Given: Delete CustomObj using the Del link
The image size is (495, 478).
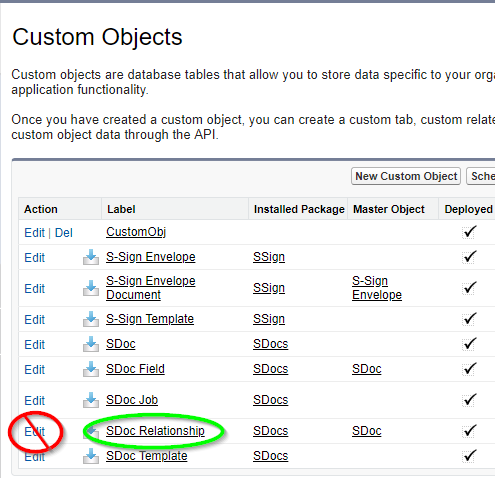Looking at the screenshot, I should coord(64,233).
